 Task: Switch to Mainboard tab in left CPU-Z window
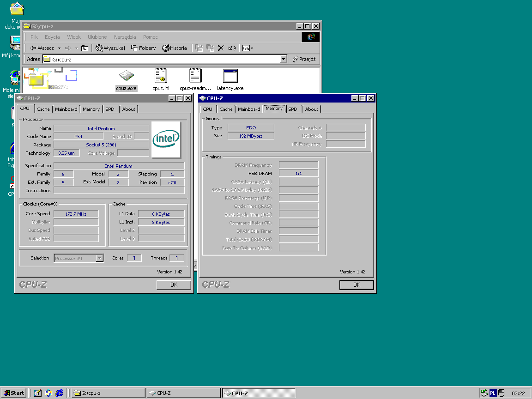[x=66, y=109]
